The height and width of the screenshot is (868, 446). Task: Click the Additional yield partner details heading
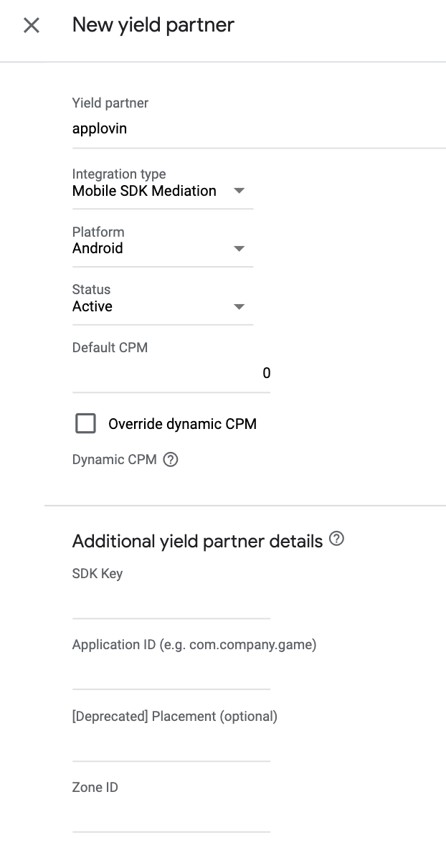197,542
